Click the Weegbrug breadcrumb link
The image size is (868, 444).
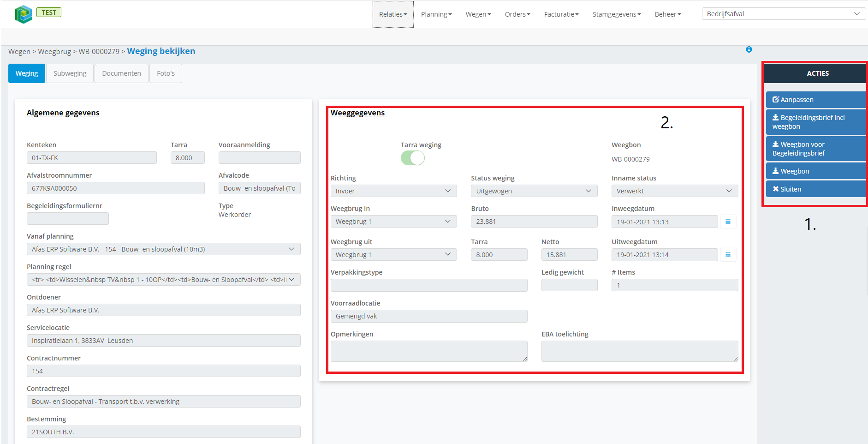tap(54, 52)
